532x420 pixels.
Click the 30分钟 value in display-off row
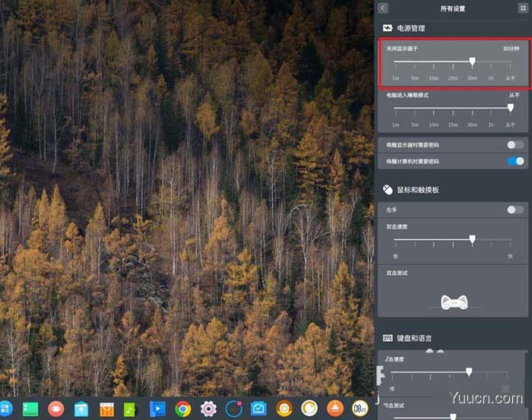point(511,49)
